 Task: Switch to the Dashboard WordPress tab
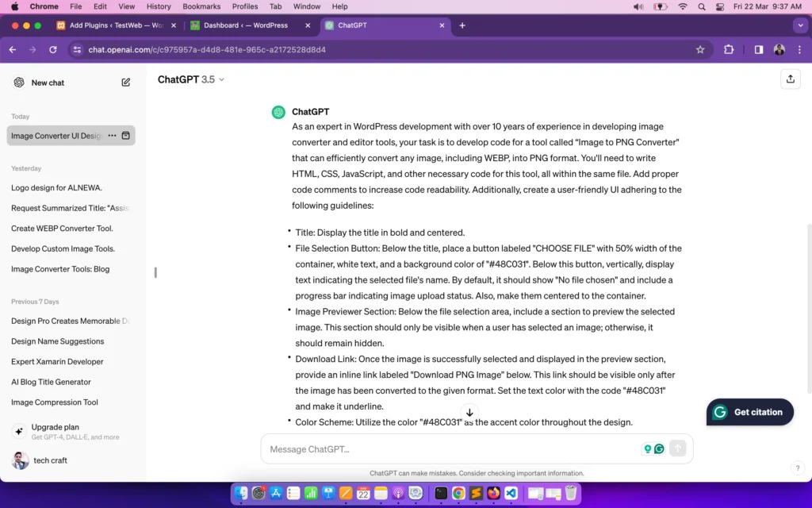251,25
